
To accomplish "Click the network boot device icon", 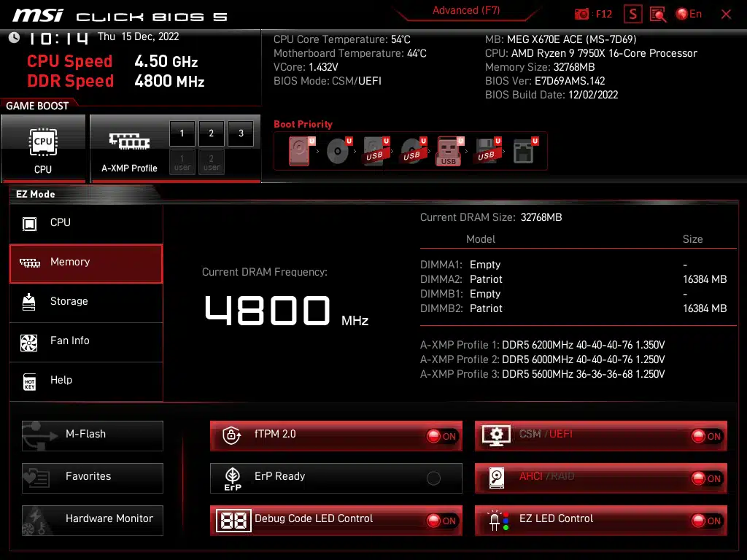I will tap(525, 151).
